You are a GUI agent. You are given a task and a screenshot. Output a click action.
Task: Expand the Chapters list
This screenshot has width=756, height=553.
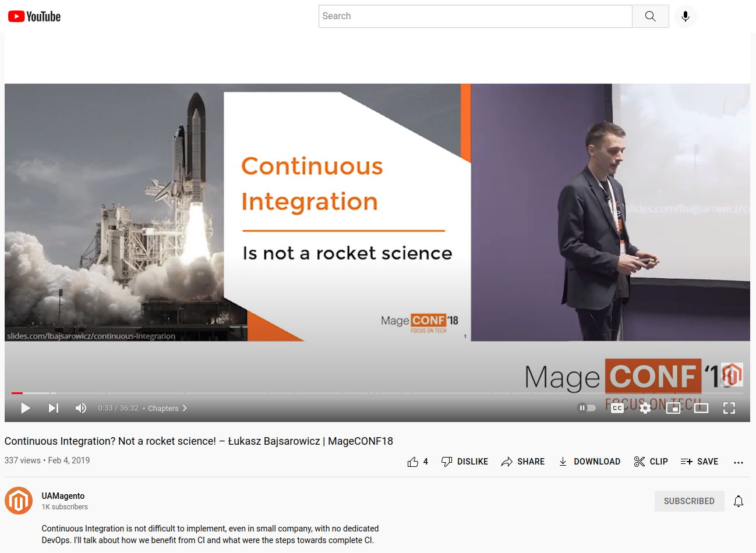(167, 408)
